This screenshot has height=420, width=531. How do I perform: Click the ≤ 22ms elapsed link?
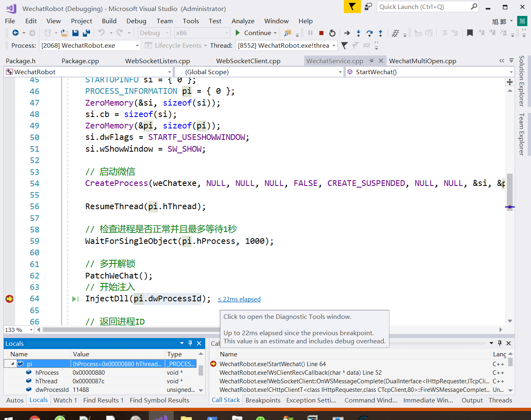click(x=239, y=299)
